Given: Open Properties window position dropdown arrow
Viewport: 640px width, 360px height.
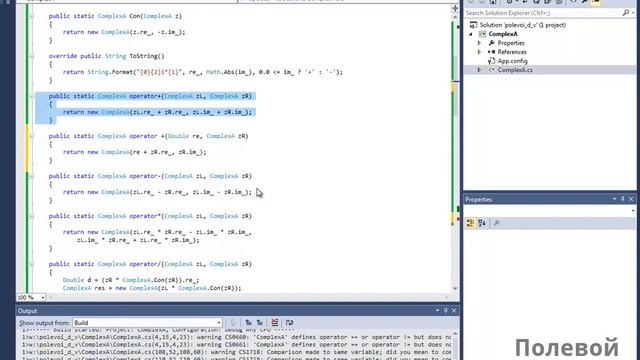Looking at the screenshot, I should coord(614,199).
